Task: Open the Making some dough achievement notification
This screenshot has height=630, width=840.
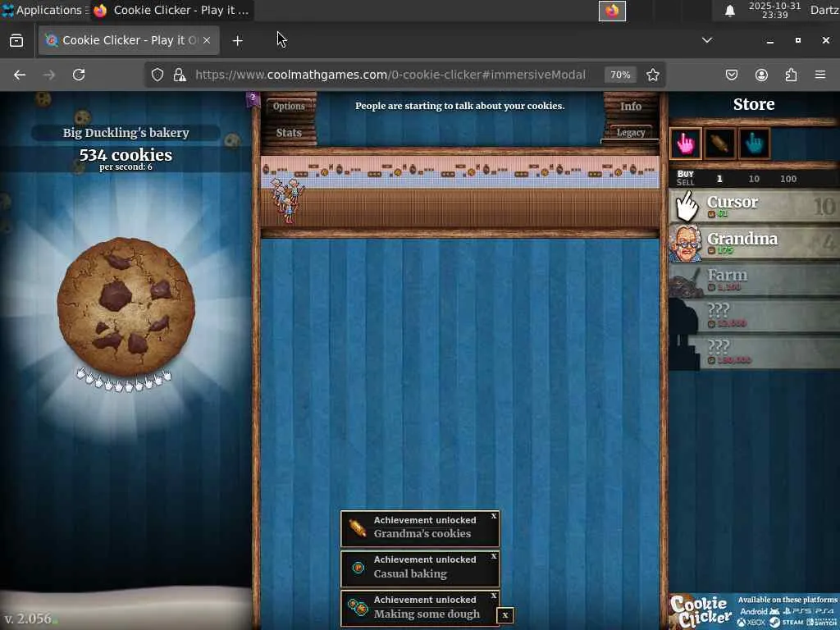Action: [x=420, y=608]
